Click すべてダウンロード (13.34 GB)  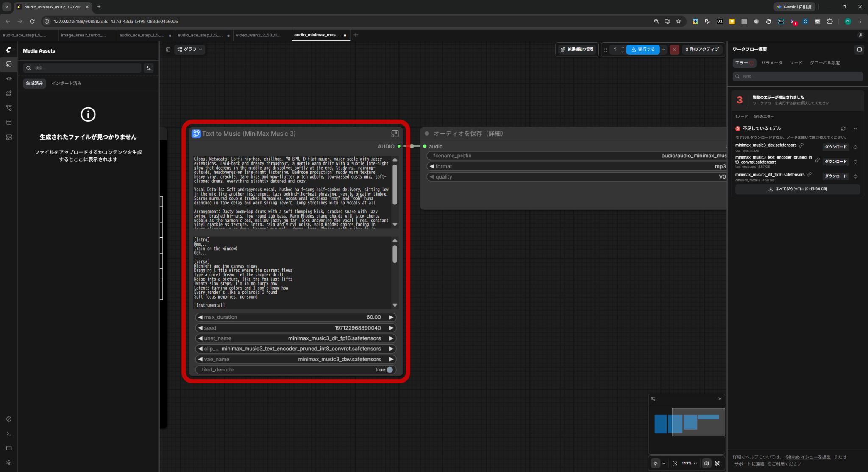click(x=798, y=189)
